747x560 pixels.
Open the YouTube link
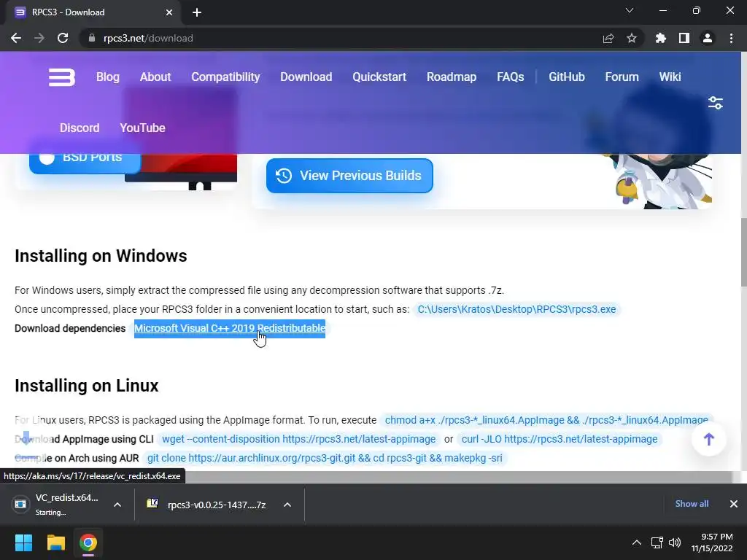(142, 128)
